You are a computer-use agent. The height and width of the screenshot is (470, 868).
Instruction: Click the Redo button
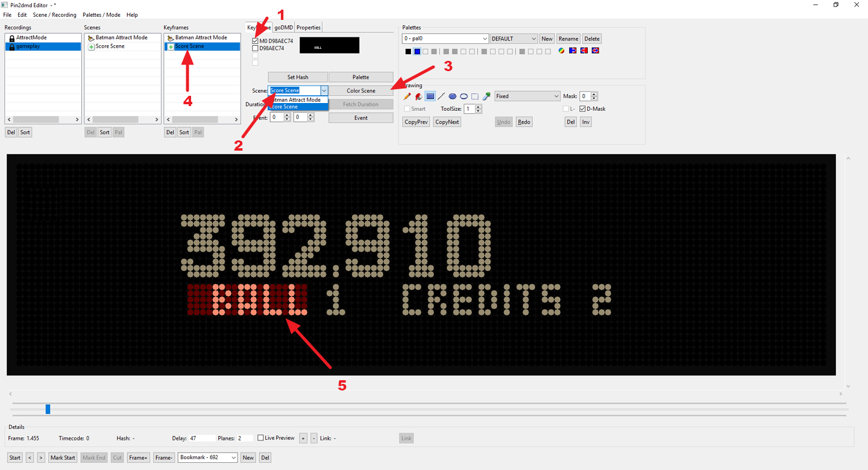click(x=524, y=122)
